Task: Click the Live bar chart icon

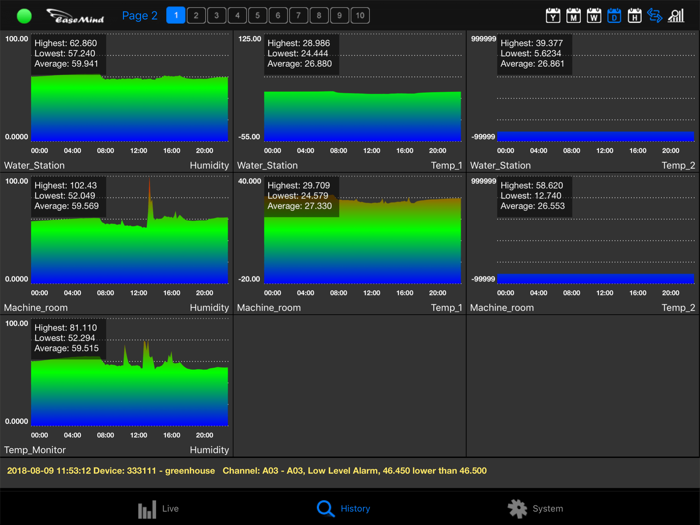Action: (147, 509)
